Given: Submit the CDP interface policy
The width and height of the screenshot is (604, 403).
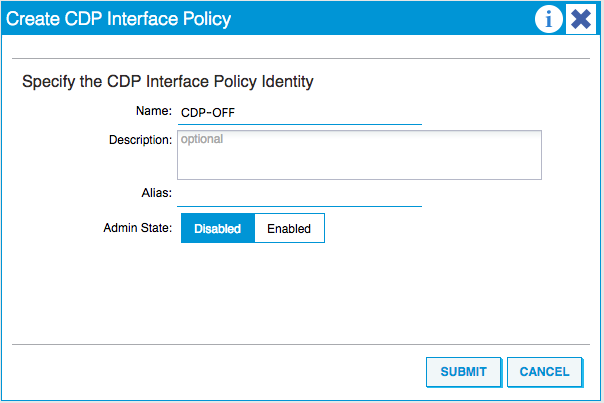Looking at the screenshot, I should (x=464, y=372).
